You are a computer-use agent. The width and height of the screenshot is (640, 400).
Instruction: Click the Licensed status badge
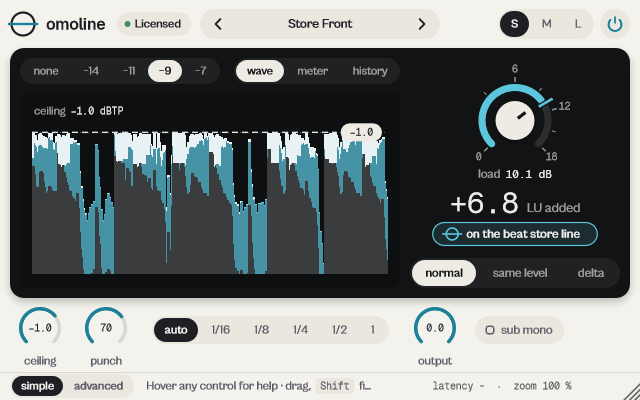tap(154, 24)
